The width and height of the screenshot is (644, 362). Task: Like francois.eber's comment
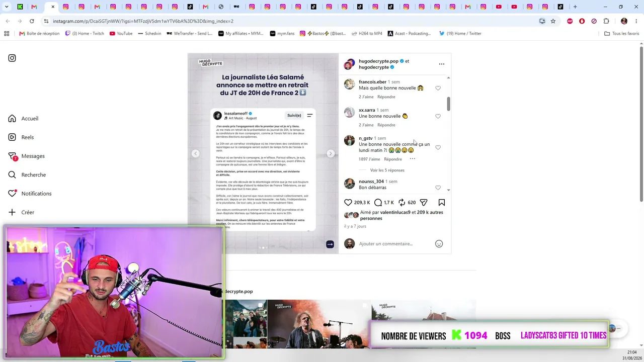coord(438,88)
